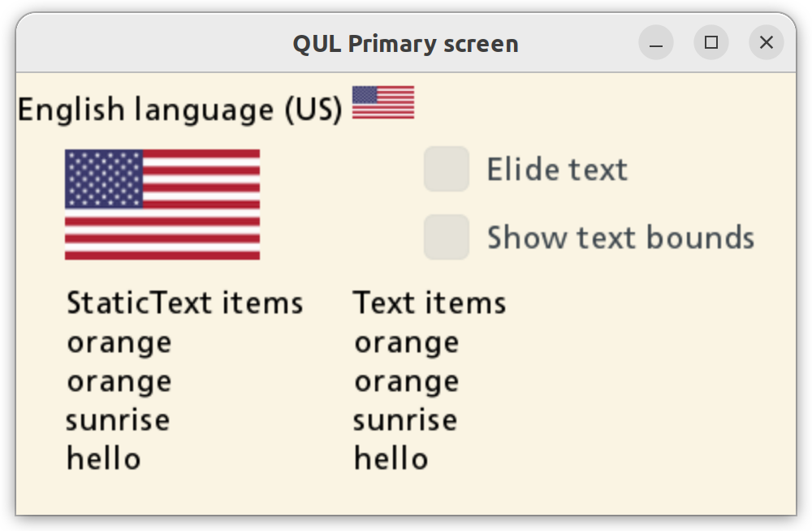
Task: Select second orange under StaticText items
Action: coord(119,382)
